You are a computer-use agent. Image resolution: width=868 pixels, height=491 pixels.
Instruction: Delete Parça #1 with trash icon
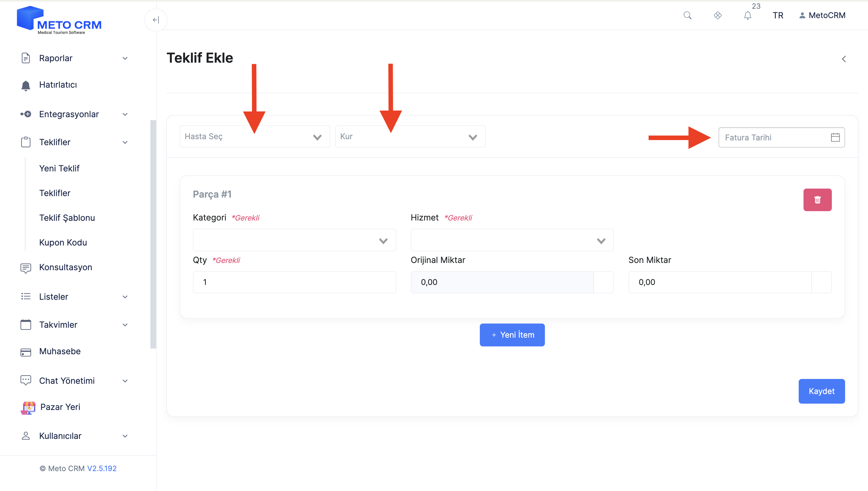(817, 200)
